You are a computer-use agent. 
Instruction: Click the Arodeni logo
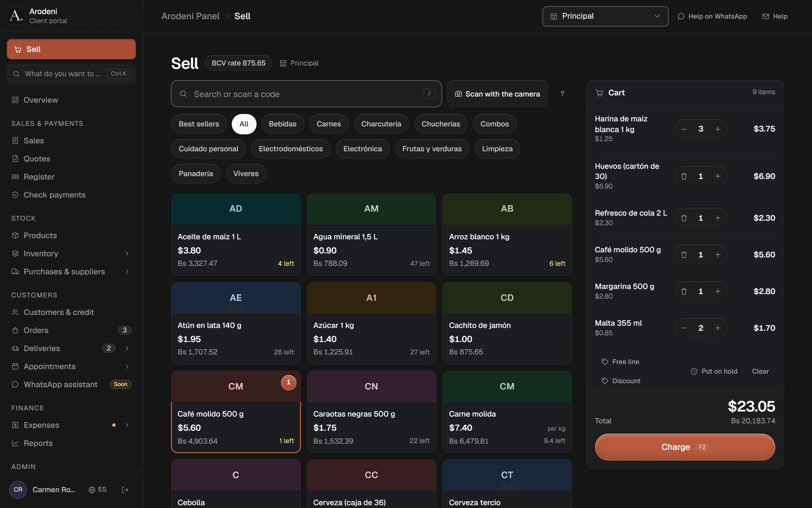tap(16, 16)
